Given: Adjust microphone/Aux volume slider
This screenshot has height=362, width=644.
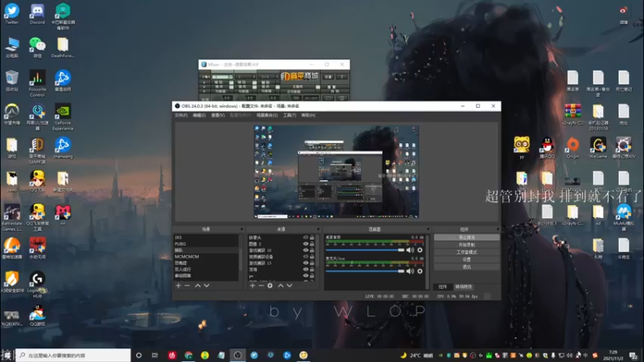Looking at the screenshot, I should pyautogui.click(x=365, y=271).
